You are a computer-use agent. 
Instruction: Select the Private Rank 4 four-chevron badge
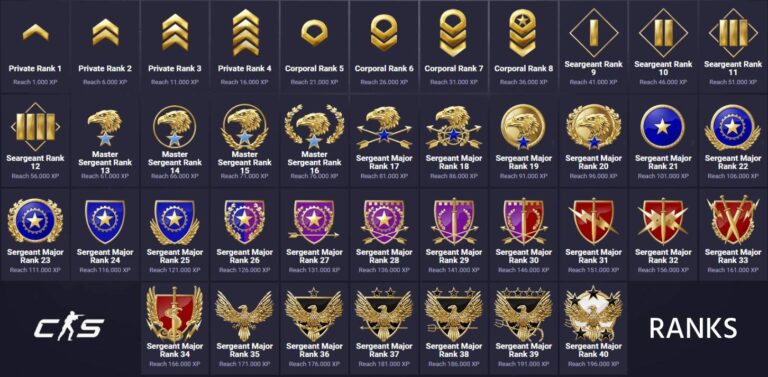coord(245,32)
